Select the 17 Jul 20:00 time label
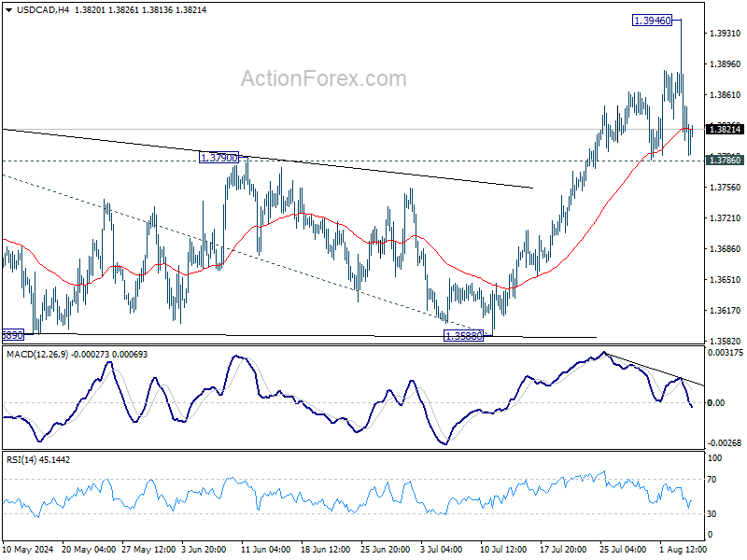The width and height of the screenshot is (747, 560). click(563, 550)
